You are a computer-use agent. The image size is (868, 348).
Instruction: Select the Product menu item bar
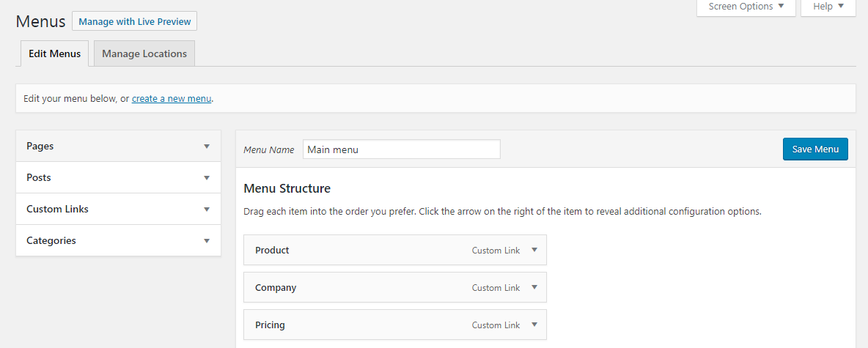pyautogui.click(x=395, y=250)
